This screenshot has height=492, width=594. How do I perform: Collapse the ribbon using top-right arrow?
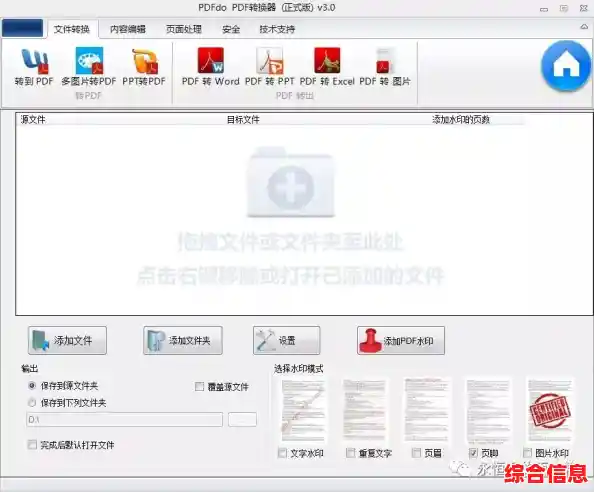click(x=584, y=27)
